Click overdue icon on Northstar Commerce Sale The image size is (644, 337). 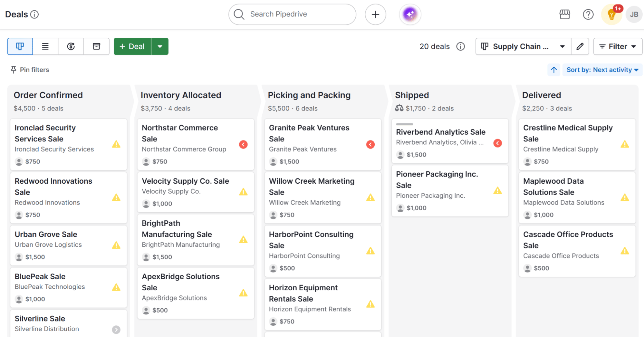pyautogui.click(x=243, y=145)
